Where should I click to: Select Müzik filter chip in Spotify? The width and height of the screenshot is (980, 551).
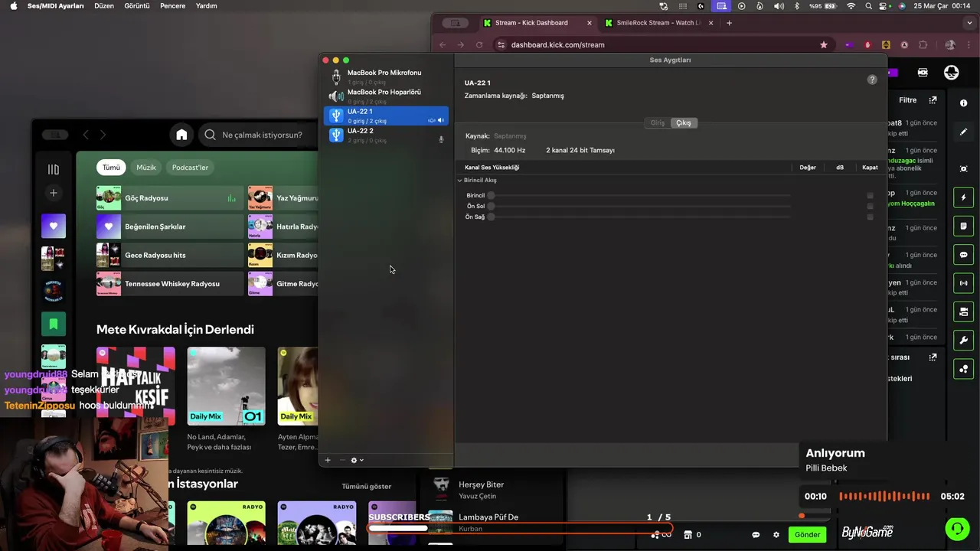146,167
